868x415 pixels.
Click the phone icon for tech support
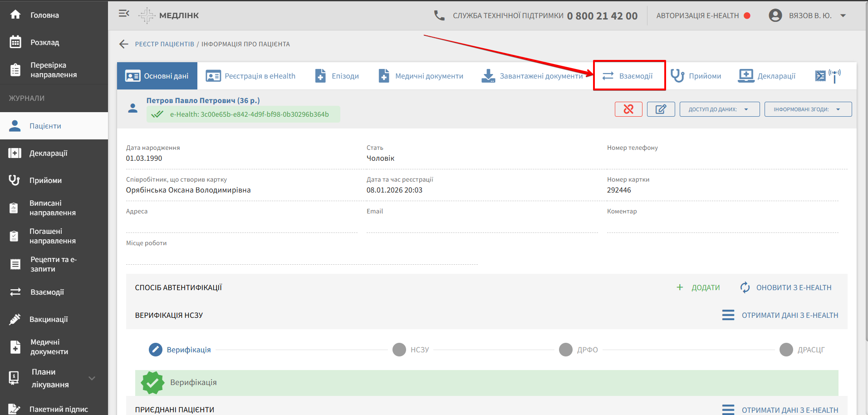(439, 15)
